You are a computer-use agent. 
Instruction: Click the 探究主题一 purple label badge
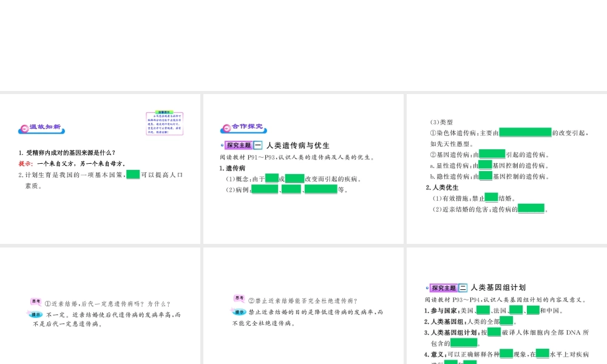pos(239,146)
